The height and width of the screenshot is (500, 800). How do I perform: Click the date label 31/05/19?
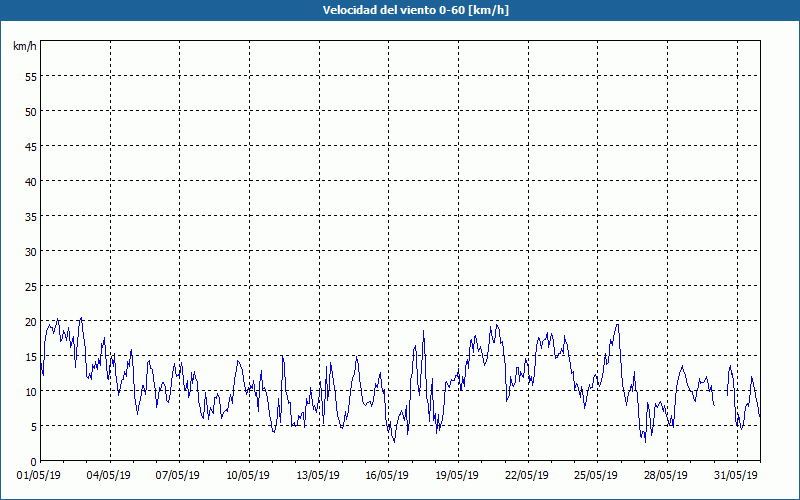click(x=736, y=476)
